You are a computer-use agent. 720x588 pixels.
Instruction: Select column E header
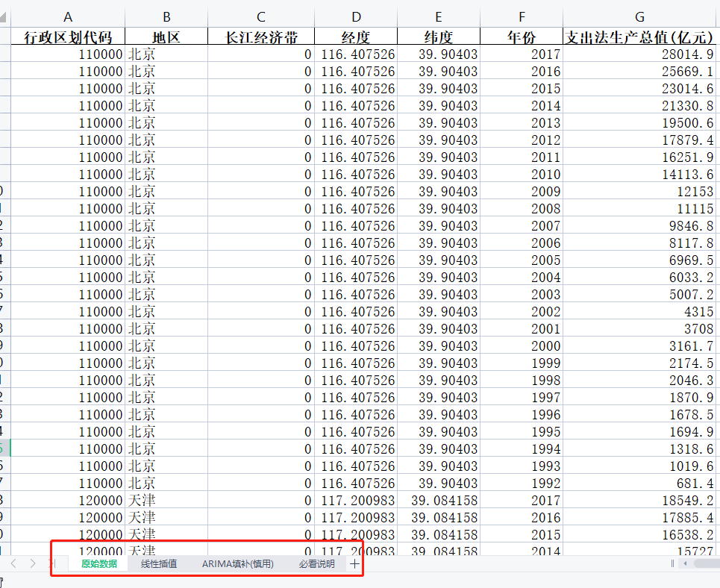[x=439, y=17]
